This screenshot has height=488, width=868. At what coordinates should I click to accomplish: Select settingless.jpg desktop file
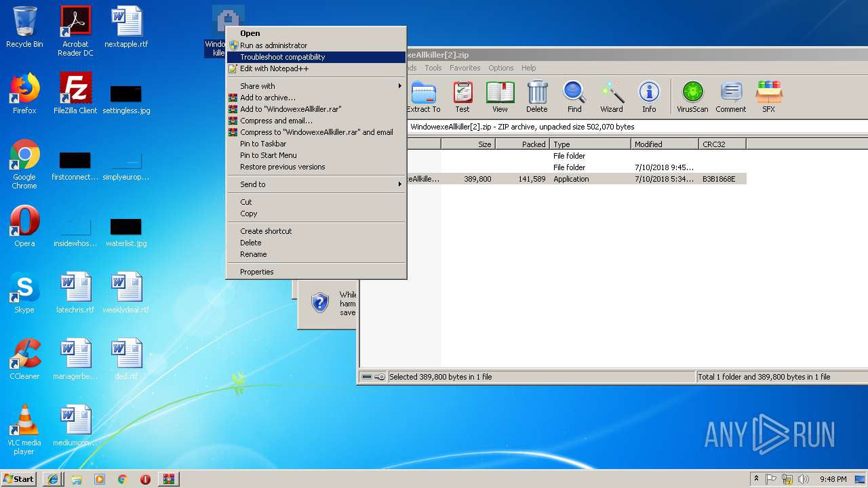(x=126, y=98)
